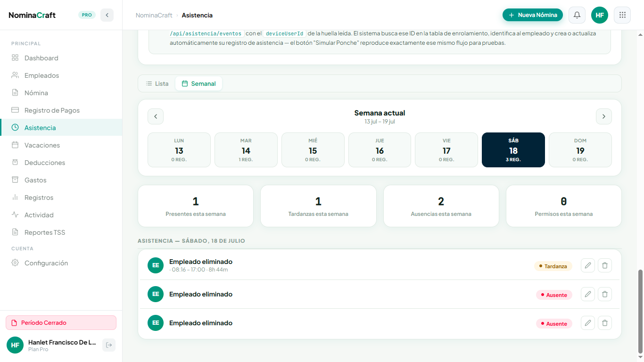This screenshot has width=644, height=362.
Task: Delete the Tardanza attendance record
Action: (605, 266)
